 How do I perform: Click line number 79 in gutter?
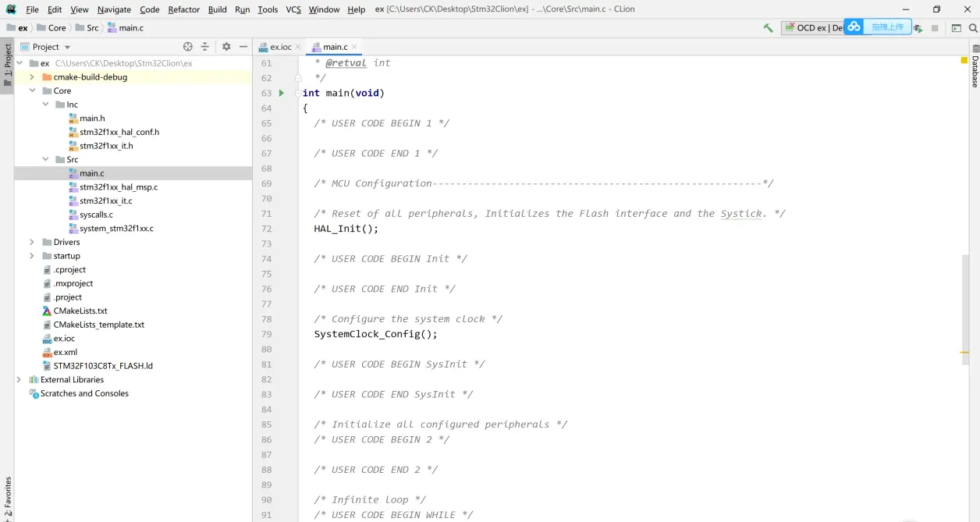(x=266, y=334)
